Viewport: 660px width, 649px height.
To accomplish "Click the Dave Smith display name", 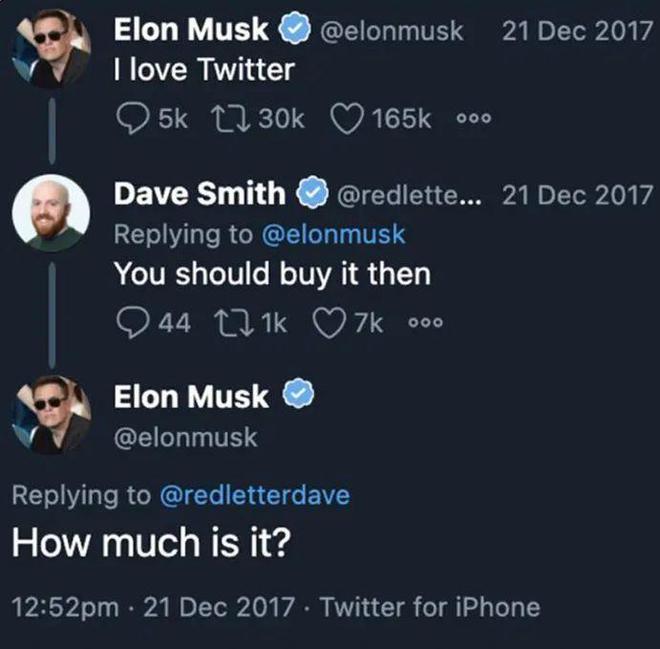I will coord(200,193).
